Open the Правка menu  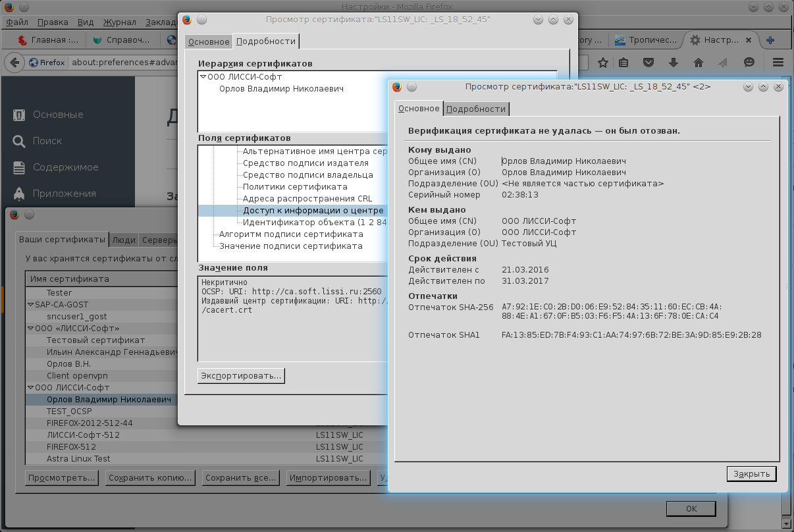[x=54, y=21]
